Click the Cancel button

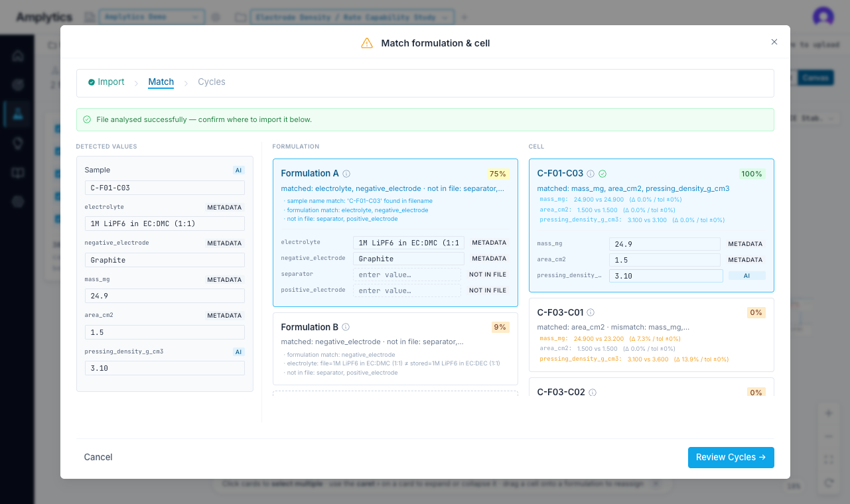point(98,457)
